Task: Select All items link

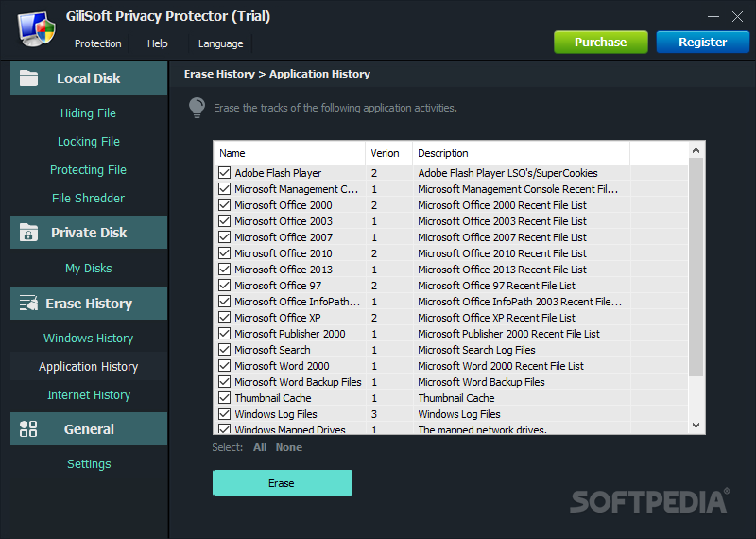Action: coord(260,447)
